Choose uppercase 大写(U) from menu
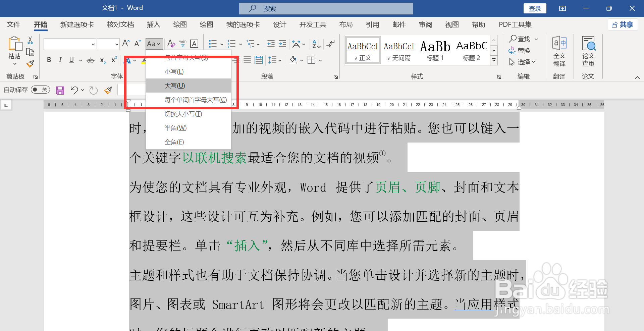This screenshot has width=644, height=331. point(189,86)
